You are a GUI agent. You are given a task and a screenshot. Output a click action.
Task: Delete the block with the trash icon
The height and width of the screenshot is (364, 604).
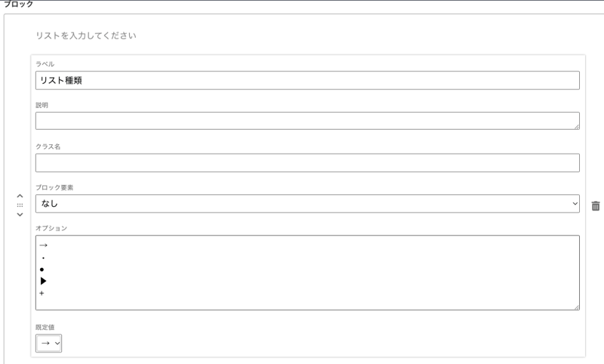pos(596,205)
